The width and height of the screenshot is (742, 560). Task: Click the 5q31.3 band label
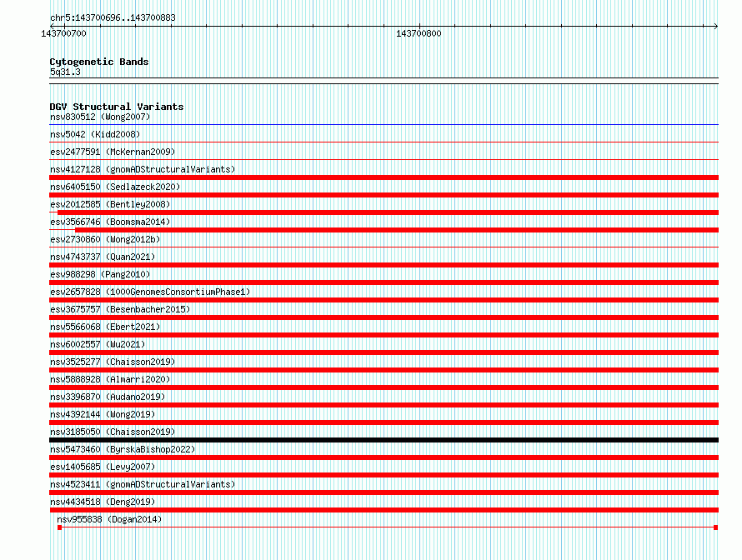[x=65, y=72]
